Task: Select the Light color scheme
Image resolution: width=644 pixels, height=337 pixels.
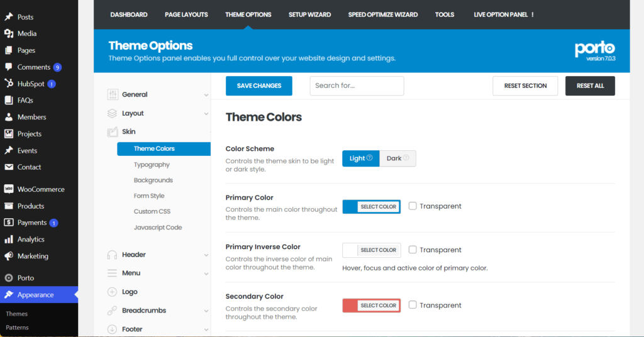Action: [x=360, y=158]
